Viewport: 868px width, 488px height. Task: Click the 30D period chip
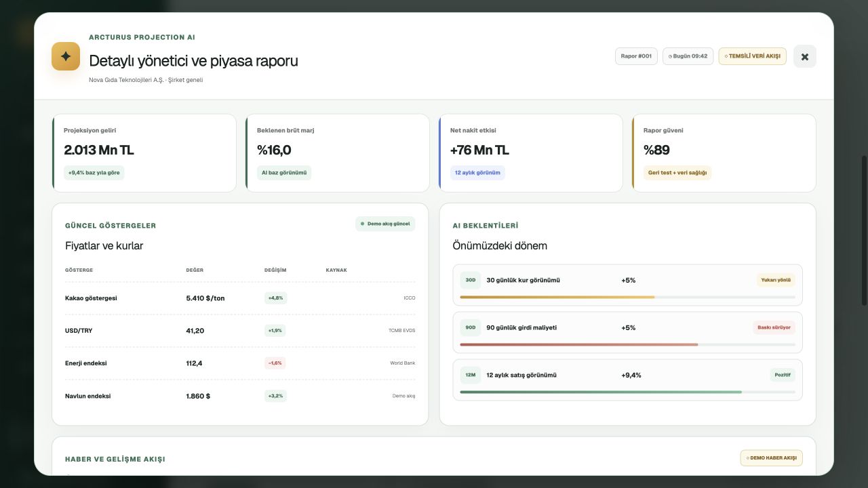tap(470, 280)
